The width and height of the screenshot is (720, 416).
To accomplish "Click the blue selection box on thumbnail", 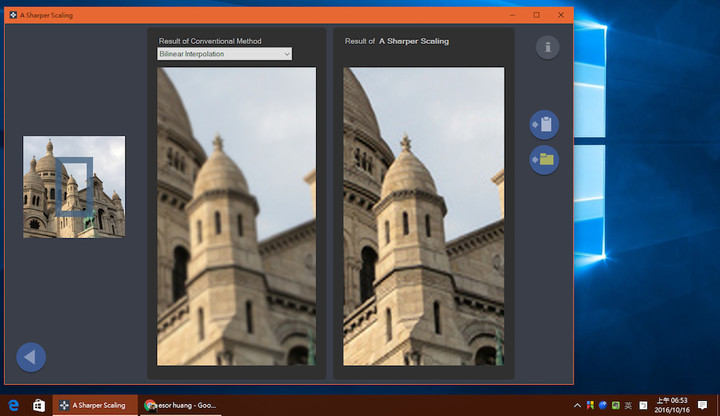I will [74, 186].
